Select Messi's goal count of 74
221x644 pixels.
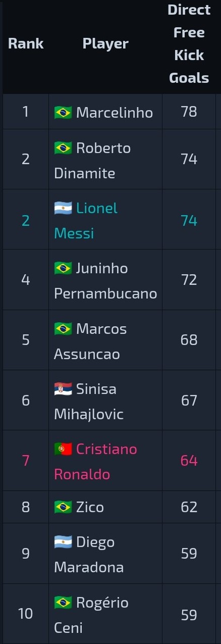pos(189,221)
